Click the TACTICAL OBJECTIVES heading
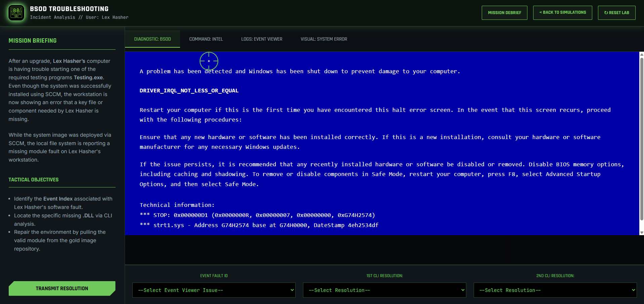 34,180
